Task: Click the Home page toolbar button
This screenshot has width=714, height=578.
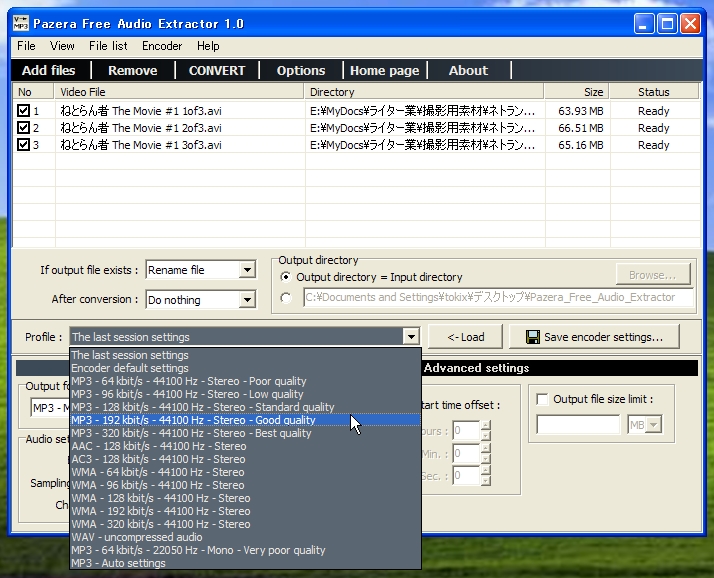Action: point(384,71)
